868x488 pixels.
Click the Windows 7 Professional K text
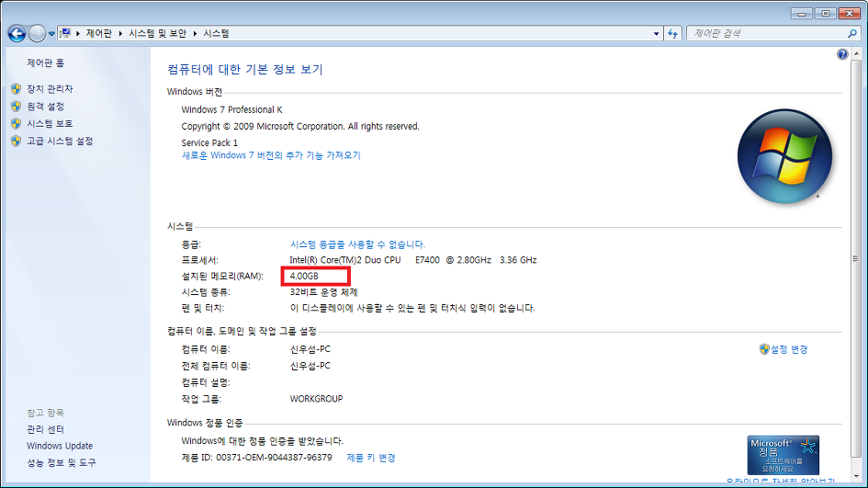(x=232, y=109)
